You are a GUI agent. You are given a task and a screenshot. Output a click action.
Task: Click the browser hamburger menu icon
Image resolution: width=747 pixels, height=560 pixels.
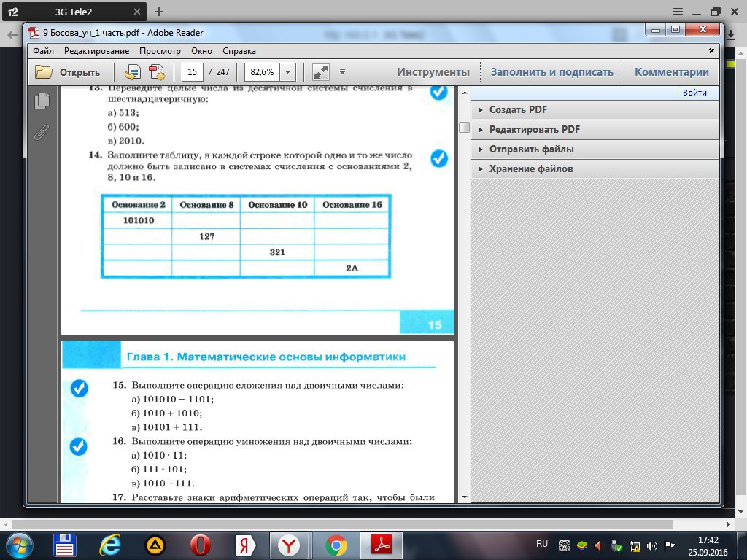point(678,12)
